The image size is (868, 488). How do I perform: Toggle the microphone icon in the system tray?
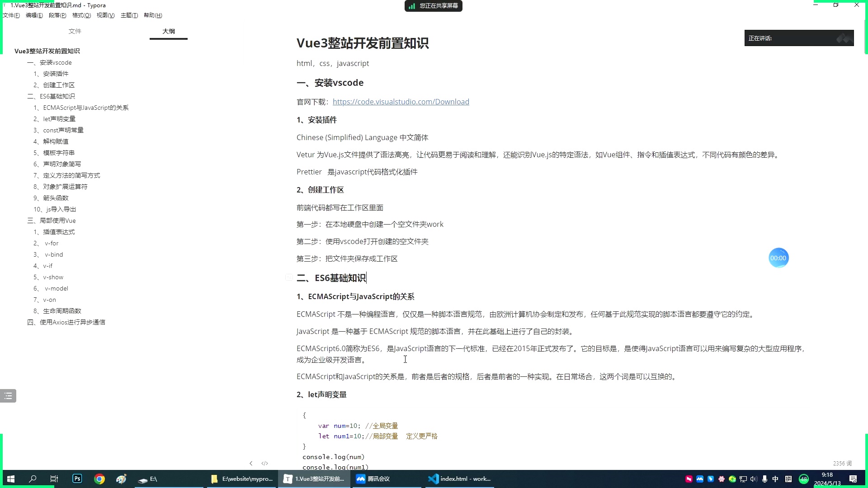[764, 479]
